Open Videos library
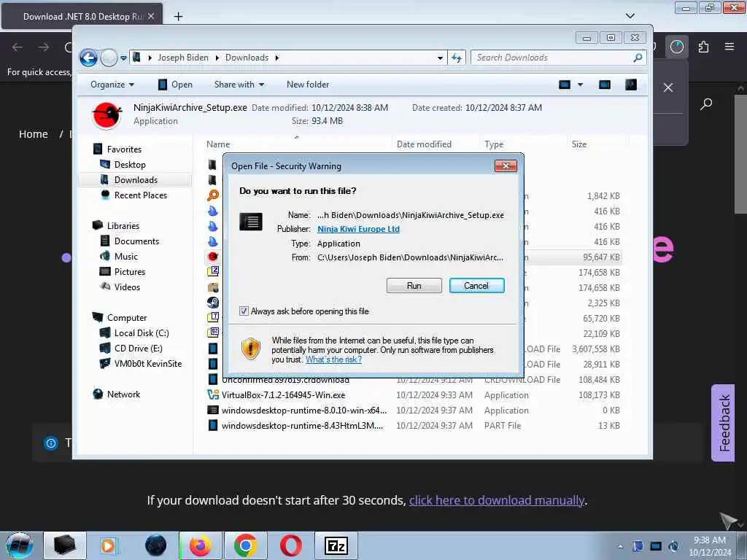Screen dimensions: 747x560 click(x=127, y=287)
